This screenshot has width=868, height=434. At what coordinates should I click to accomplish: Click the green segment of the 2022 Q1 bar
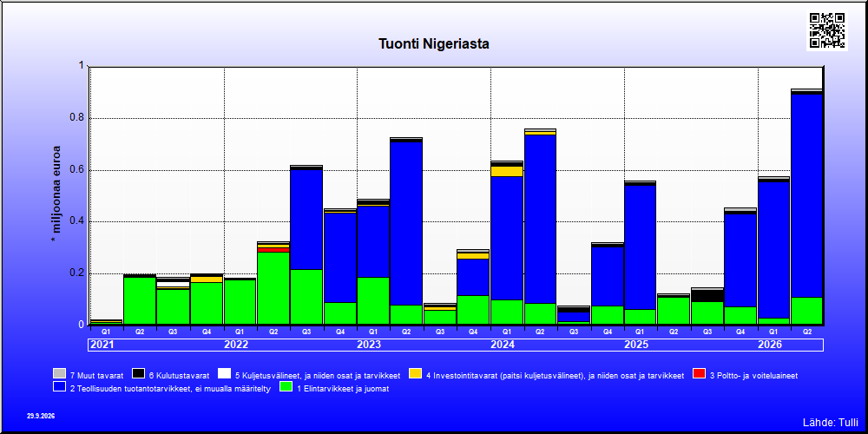(240, 302)
